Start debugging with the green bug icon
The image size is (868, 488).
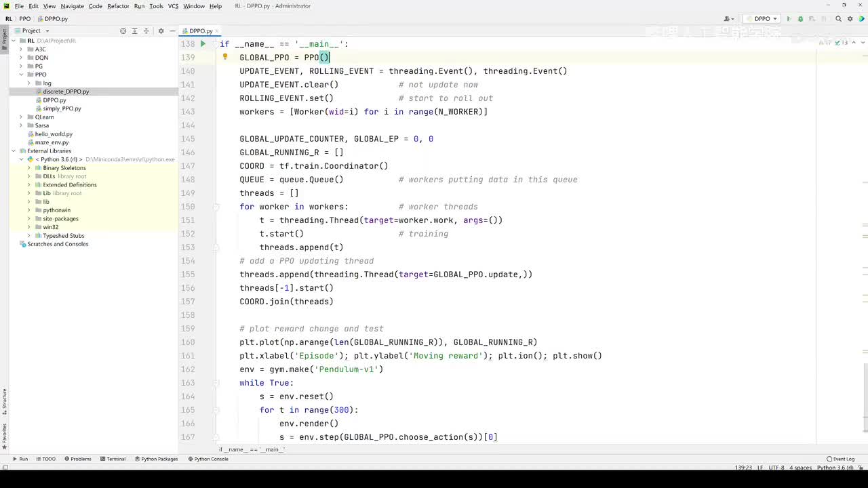pyautogui.click(x=800, y=19)
